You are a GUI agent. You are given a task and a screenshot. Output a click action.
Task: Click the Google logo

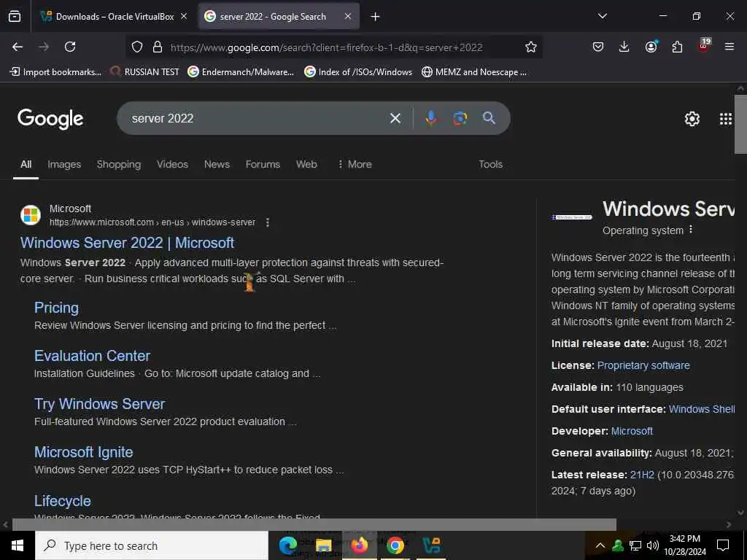pos(50,119)
